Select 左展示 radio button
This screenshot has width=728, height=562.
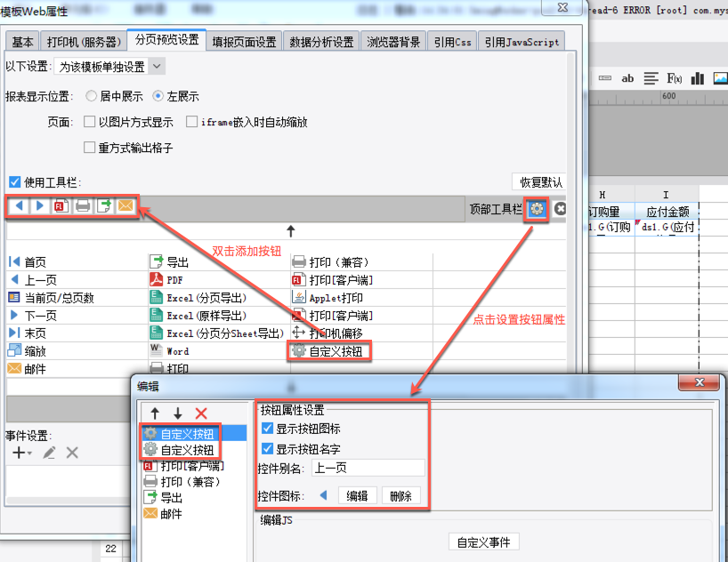point(158,96)
